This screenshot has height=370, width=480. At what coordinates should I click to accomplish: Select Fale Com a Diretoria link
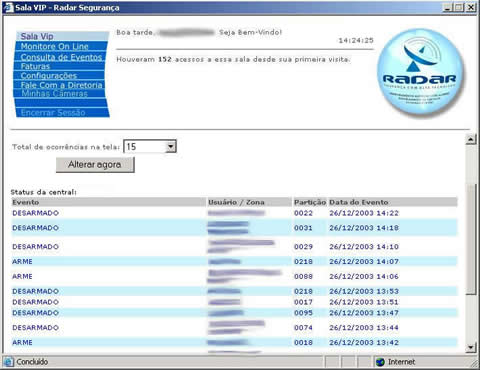[x=61, y=85]
